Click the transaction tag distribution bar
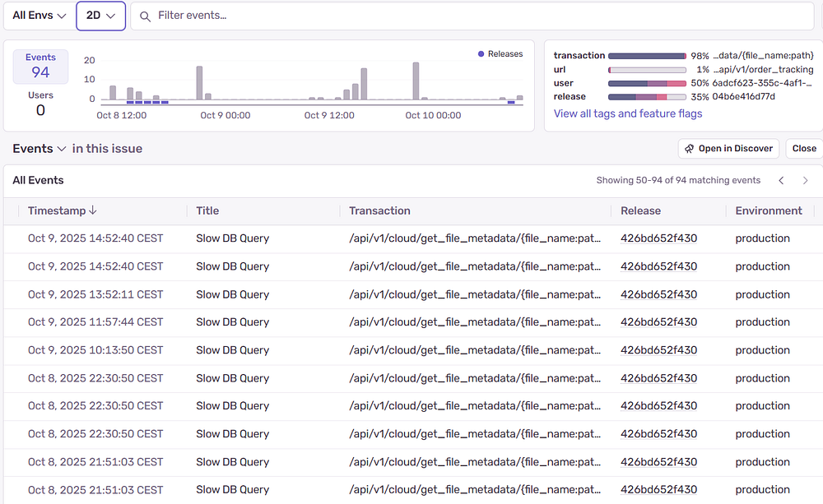Image resolution: width=823 pixels, height=504 pixels. [647, 56]
